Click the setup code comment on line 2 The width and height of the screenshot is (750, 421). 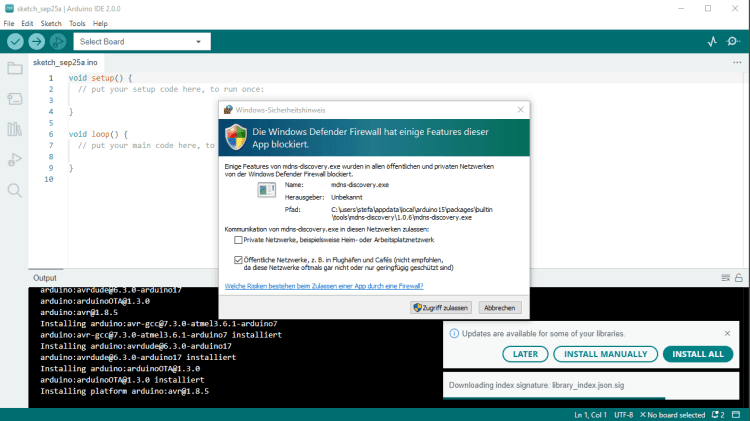tap(171, 89)
